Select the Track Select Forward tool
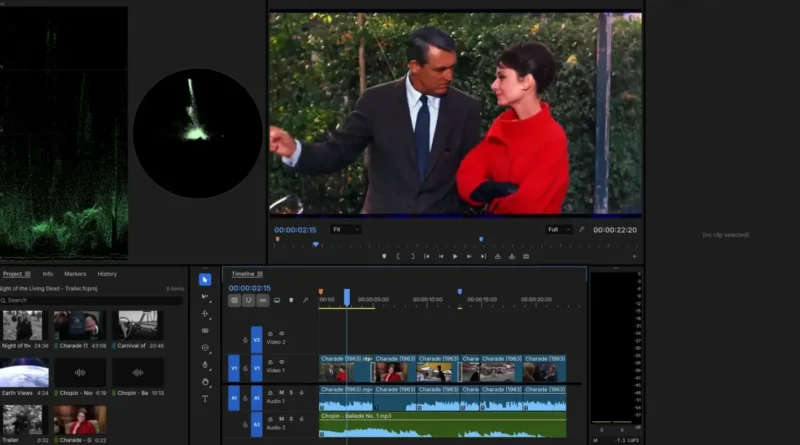800x445 pixels. [205, 297]
